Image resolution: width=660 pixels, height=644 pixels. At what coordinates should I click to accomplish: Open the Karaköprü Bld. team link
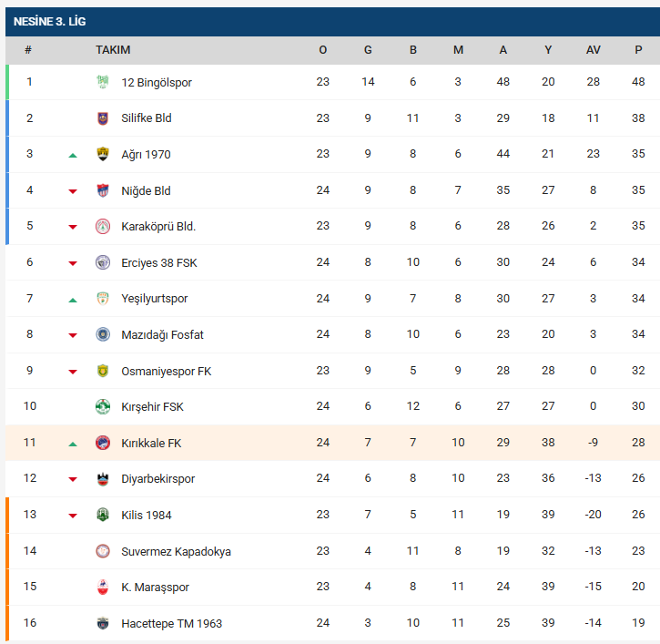click(158, 227)
